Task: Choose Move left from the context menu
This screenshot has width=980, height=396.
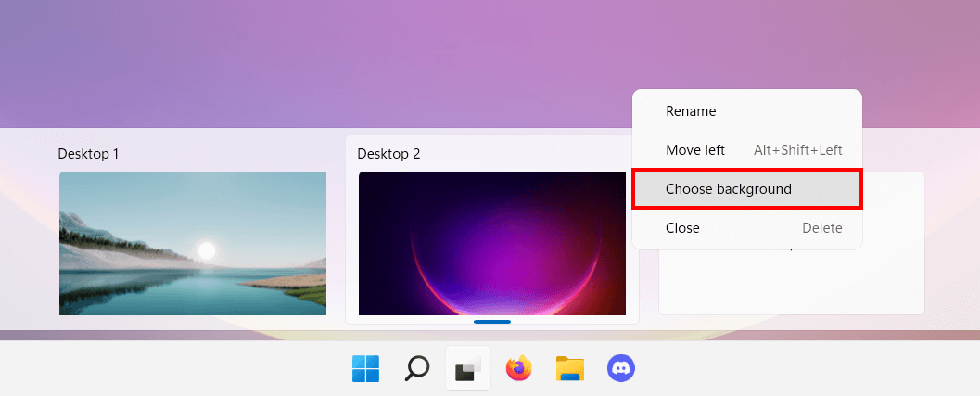Action: pyautogui.click(x=695, y=150)
